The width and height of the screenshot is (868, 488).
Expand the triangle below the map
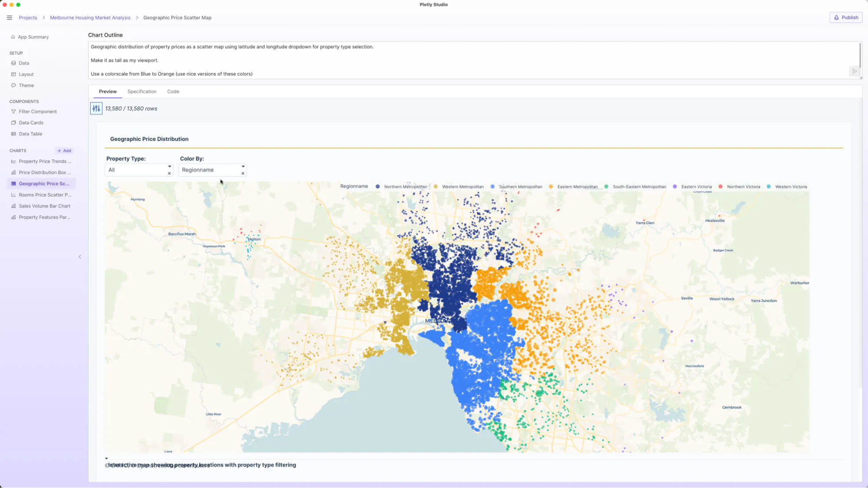tap(106, 459)
